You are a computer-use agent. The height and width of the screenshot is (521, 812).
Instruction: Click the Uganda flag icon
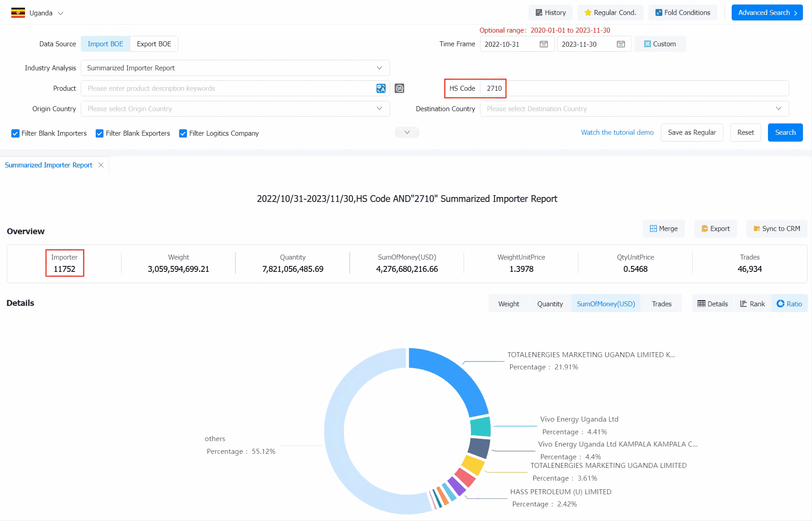(18, 13)
